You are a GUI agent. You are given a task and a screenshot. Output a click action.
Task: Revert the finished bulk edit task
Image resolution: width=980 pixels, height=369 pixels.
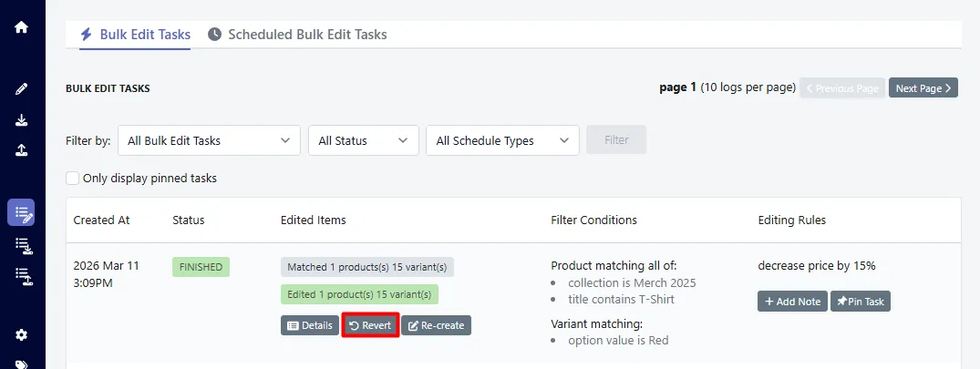(370, 325)
